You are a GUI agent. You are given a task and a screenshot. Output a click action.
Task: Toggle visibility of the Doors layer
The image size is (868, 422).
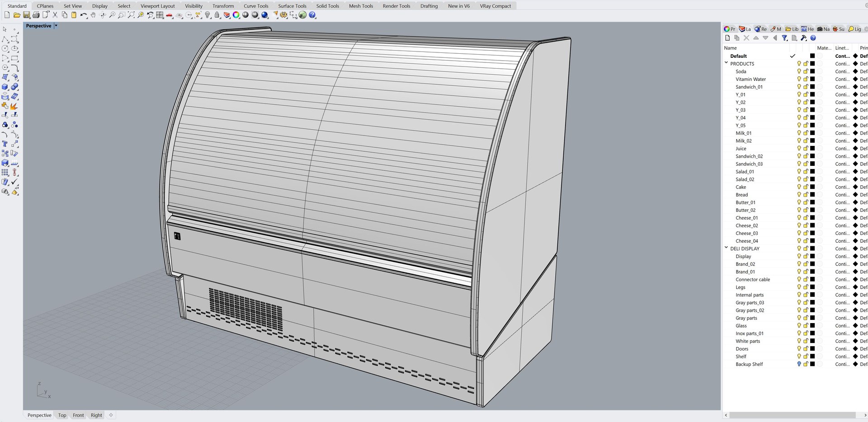799,348
